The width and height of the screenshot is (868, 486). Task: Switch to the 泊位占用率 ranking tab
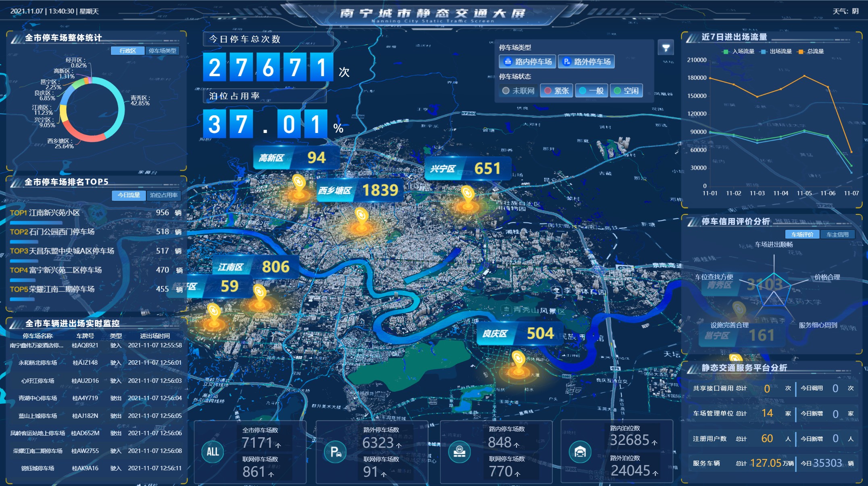(164, 195)
